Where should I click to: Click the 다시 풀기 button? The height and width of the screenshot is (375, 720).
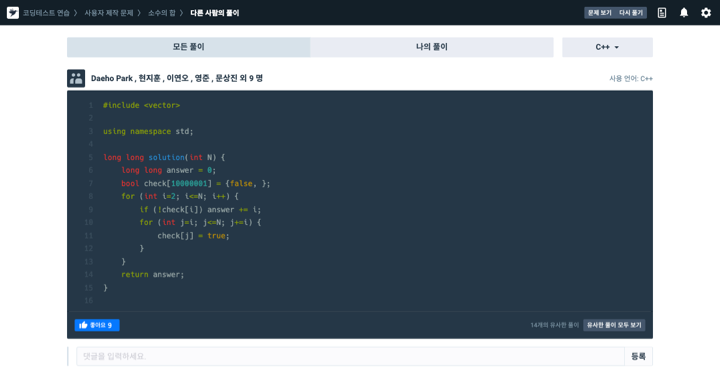631,13
